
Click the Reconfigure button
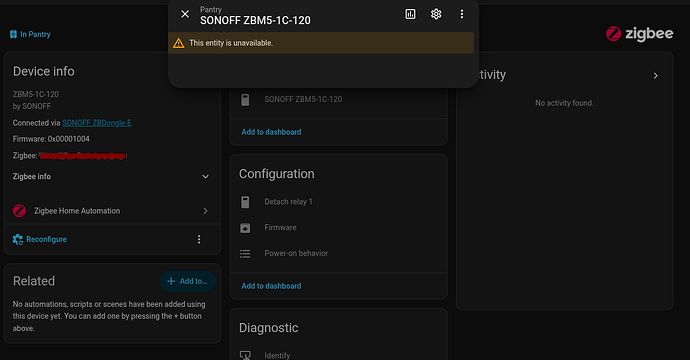click(40, 239)
